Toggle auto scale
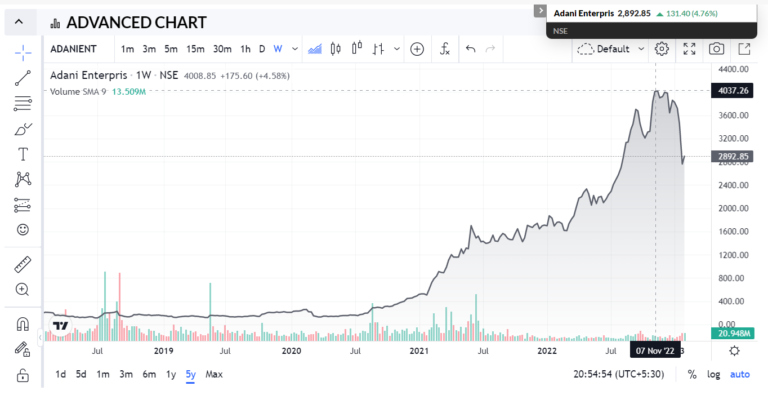Screen dimensions: 768x395 pyautogui.click(x=740, y=374)
